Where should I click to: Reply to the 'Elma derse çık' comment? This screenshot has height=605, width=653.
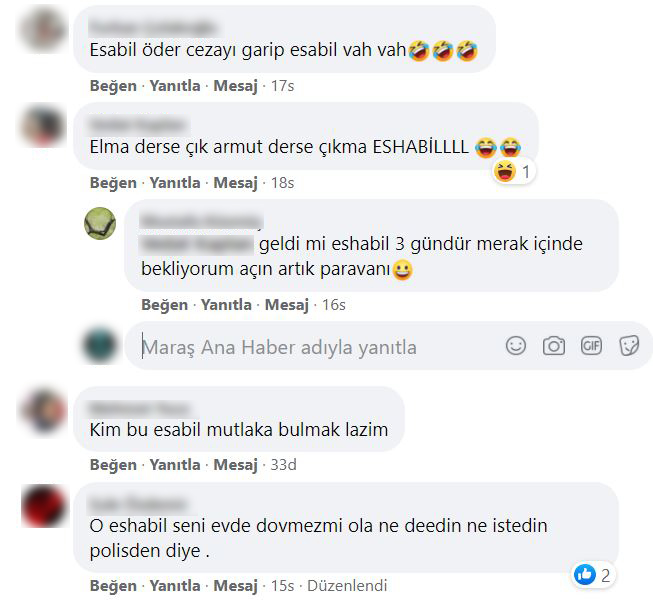click(175, 183)
